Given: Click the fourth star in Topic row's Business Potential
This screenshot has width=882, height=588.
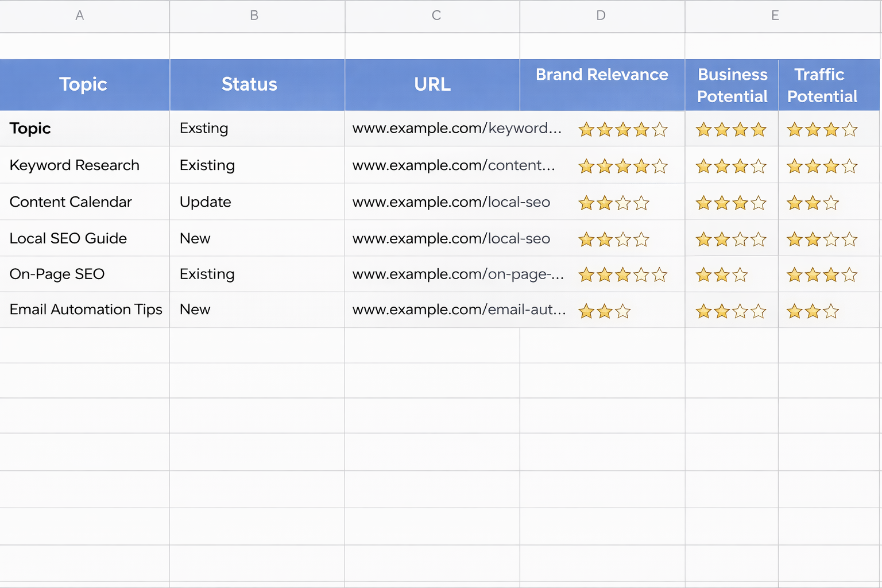Looking at the screenshot, I should point(759,129).
